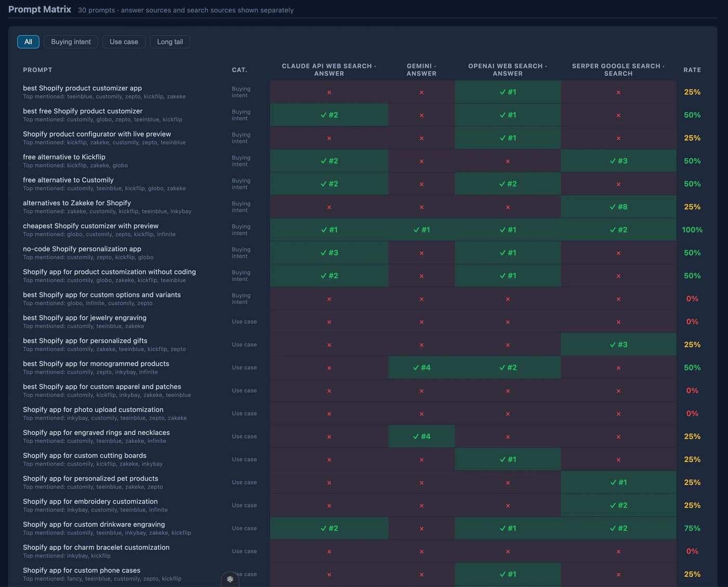Select 'Shopify app for personalized pet products' prompt
728x587 pixels.
(90, 478)
